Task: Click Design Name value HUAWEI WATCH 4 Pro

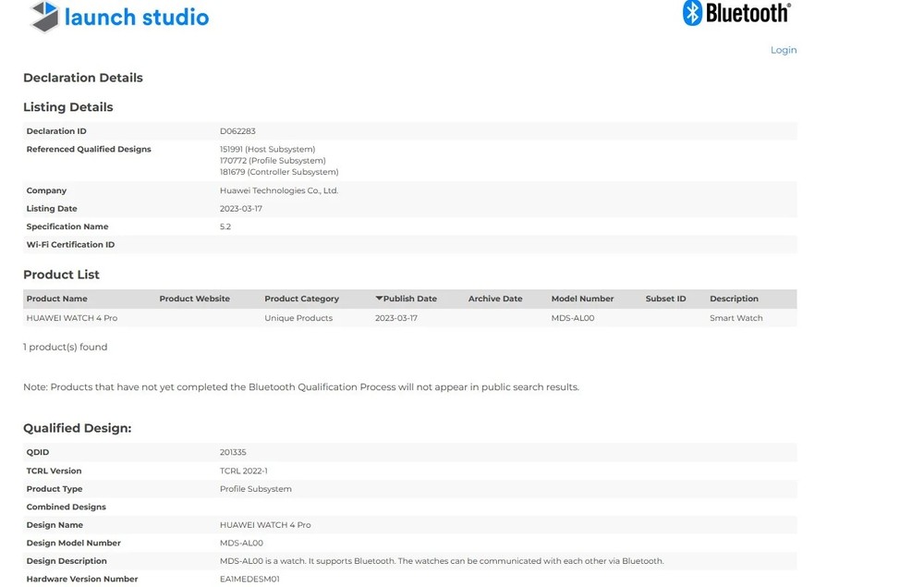Action: 265,524
